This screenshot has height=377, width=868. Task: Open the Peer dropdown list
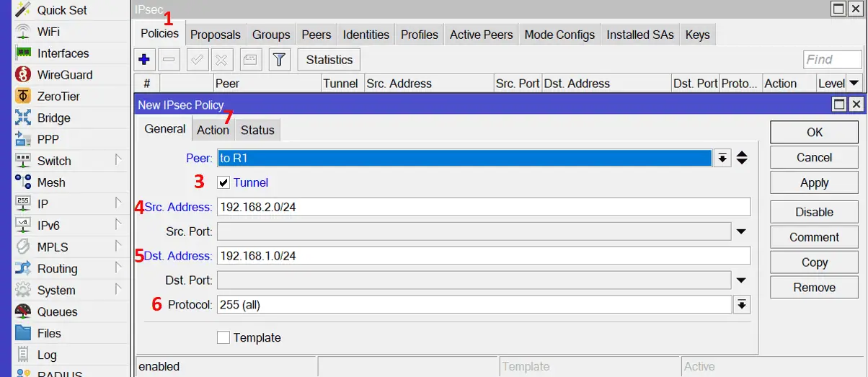[x=722, y=159]
